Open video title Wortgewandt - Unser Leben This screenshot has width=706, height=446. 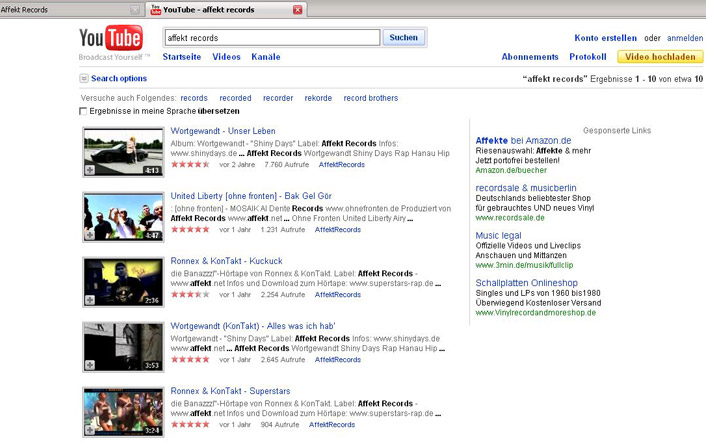tap(223, 131)
